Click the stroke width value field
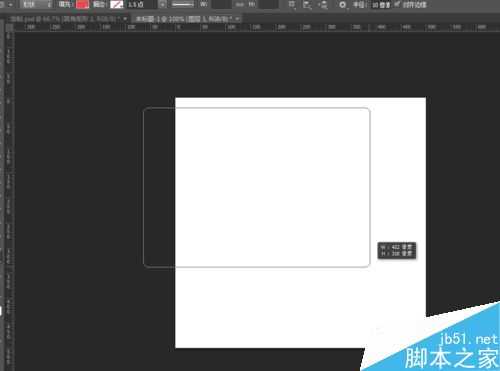 [141, 5]
